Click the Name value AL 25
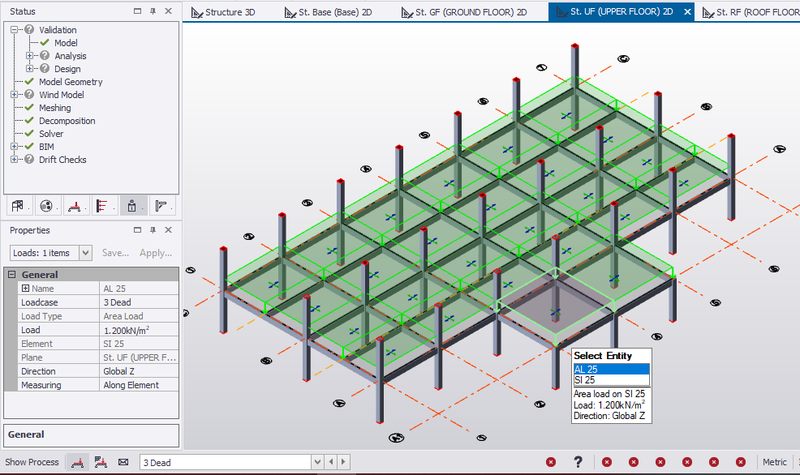800x475 pixels. pyautogui.click(x=139, y=288)
